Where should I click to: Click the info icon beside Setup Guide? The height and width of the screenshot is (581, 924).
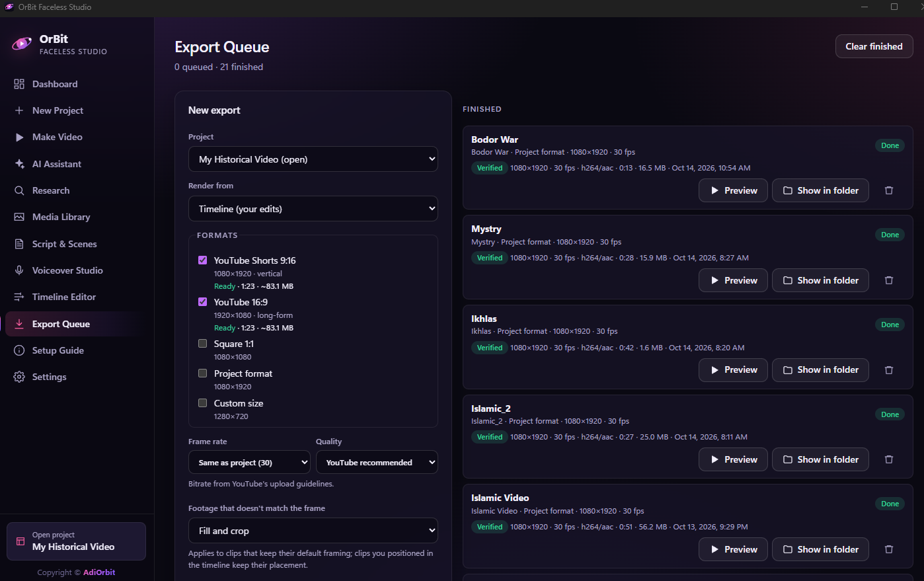[19, 350]
